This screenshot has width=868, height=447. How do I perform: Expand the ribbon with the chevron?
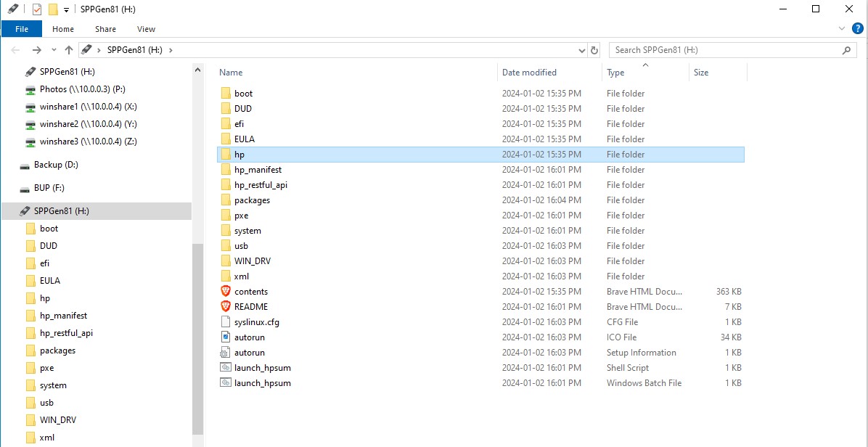point(842,28)
